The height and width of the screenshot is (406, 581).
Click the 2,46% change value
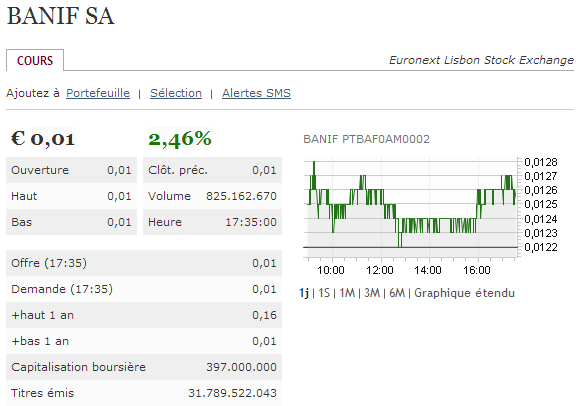[180, 139]
